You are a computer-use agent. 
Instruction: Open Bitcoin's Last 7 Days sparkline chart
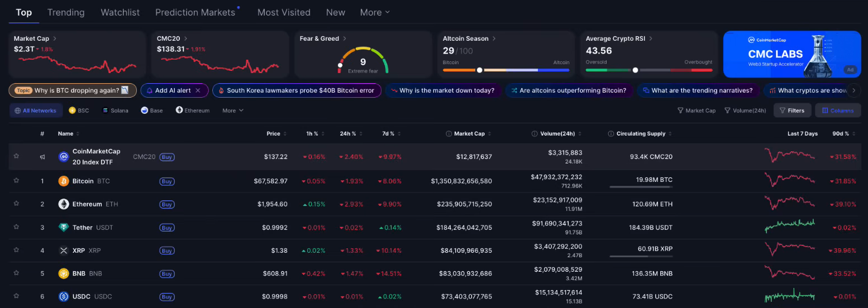point(790,180)
